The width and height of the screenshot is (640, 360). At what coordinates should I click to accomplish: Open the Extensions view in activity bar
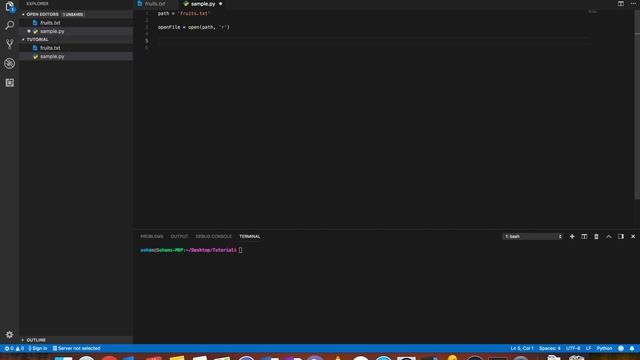click(9, 82)
